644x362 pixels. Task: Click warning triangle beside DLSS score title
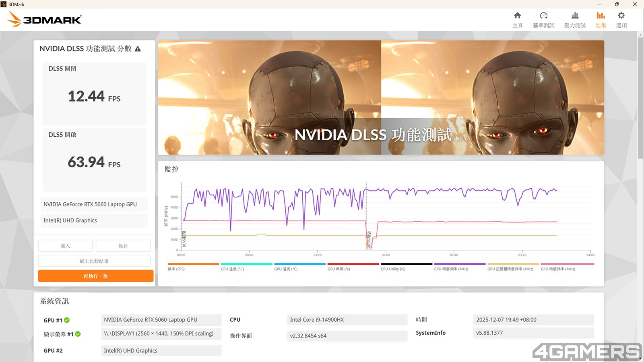[x=138, y=49]
